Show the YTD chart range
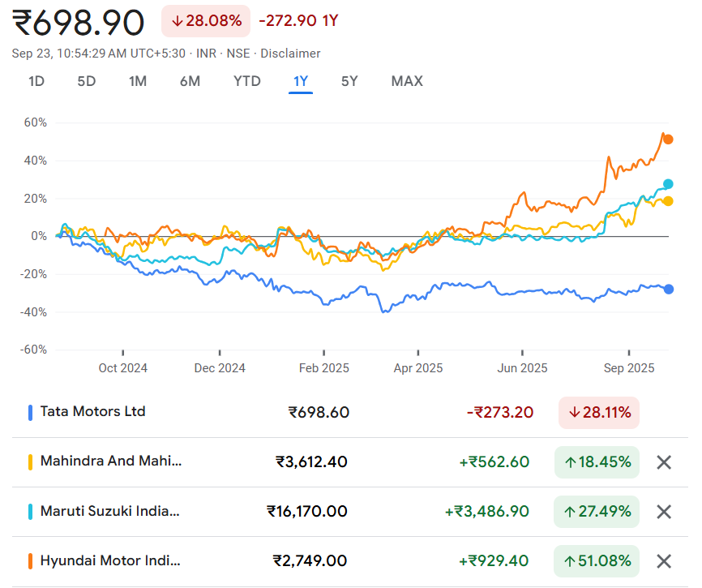 pyautogui.click(x=246, y=81)
